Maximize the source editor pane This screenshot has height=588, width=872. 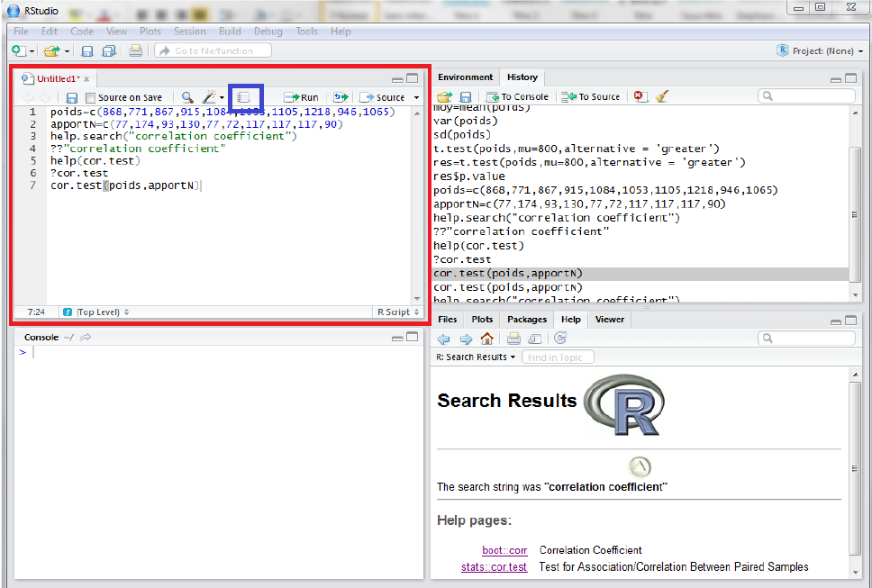tap(412, 78)
